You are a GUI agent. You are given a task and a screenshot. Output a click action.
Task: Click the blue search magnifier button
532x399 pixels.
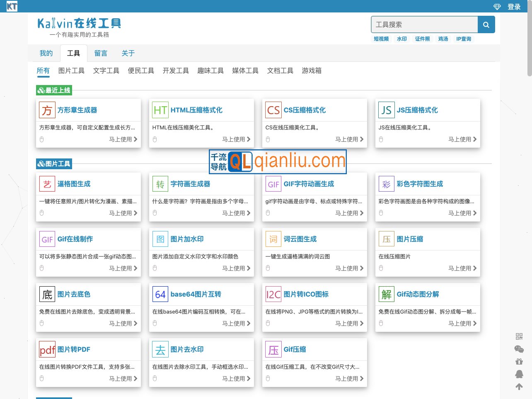[486, 24]
